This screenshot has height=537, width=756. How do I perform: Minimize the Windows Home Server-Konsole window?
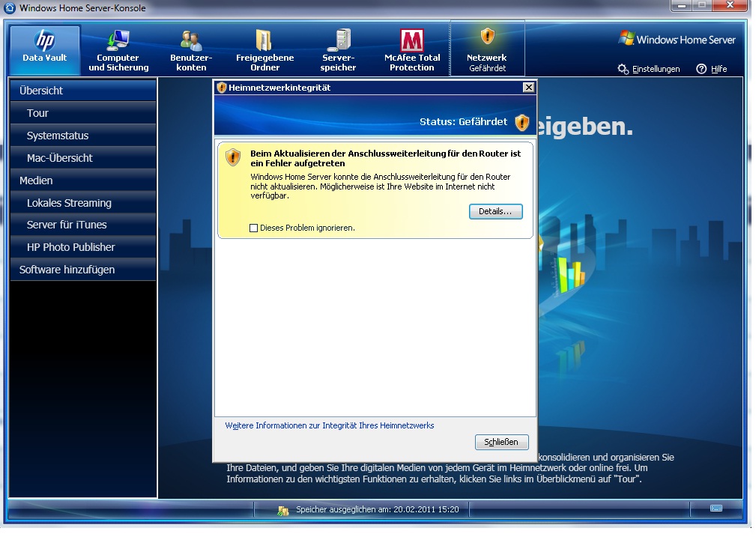pos(682,6)
